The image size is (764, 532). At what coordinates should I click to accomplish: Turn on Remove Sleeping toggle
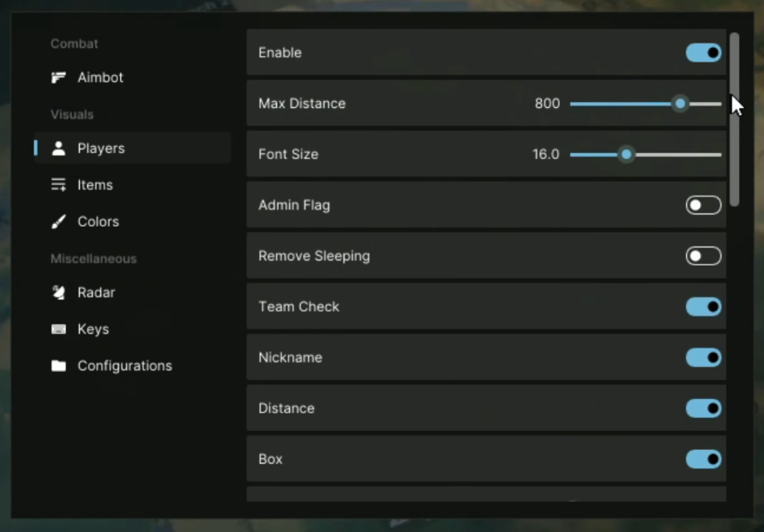703,256
